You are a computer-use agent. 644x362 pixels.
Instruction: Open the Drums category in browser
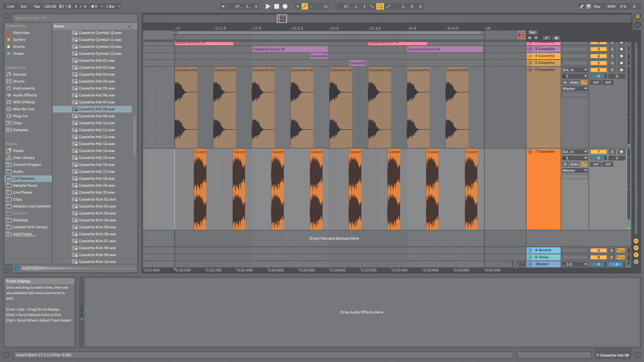[19, 81]
